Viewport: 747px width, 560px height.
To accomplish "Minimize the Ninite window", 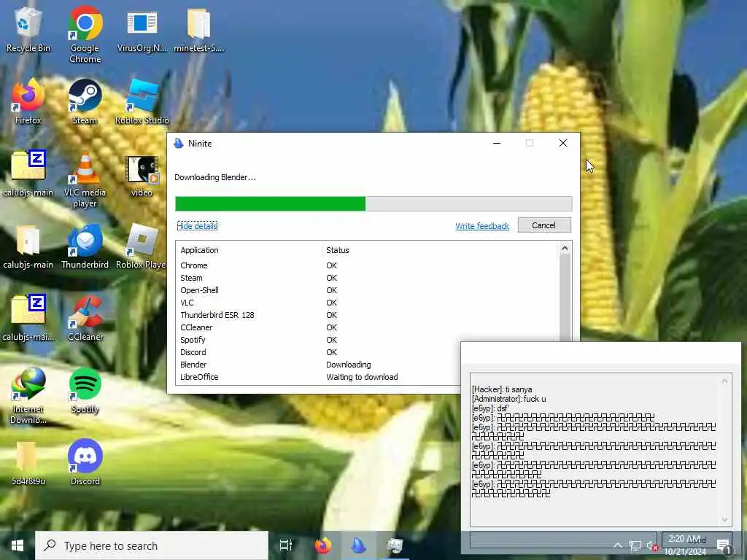I will click(496, 144).
